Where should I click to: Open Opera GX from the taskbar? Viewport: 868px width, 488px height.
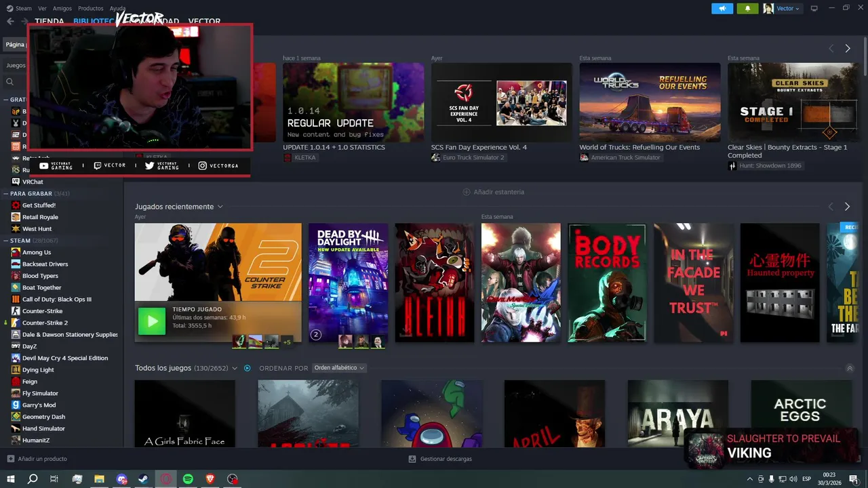click(x=166, y=479)
